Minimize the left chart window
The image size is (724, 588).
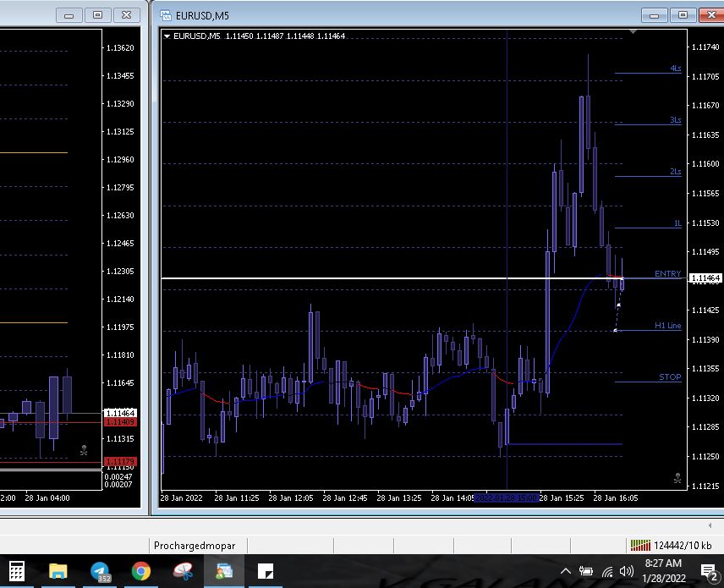[69, 15]
